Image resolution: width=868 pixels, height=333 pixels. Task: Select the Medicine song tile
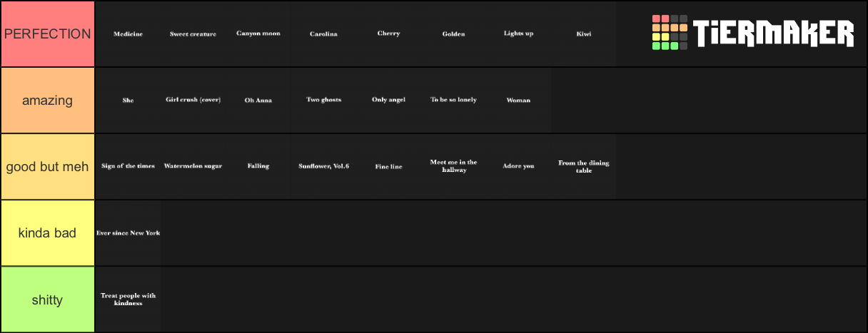(128, 34)
